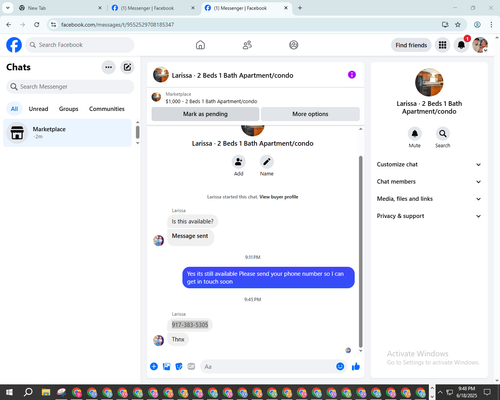Open Chrome three-dot menu
Viewport: 500px width, 400px height.
click(491, 25)
